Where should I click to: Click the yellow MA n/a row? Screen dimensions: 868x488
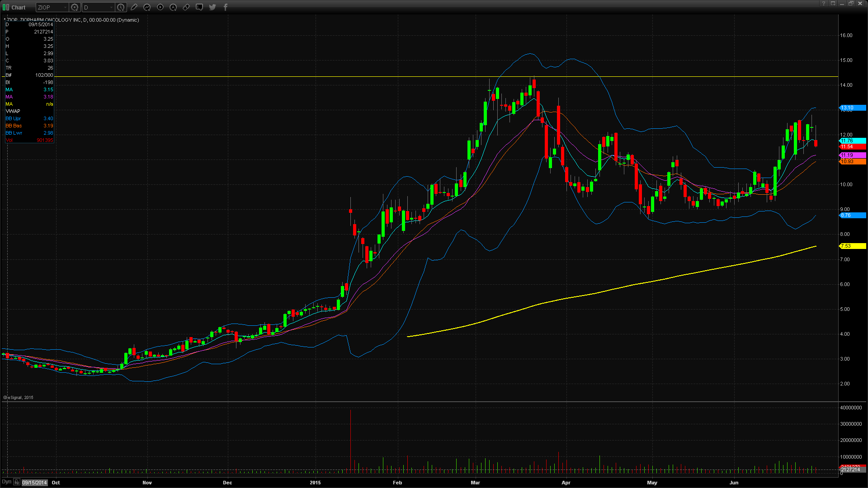(x=29, y=104)
